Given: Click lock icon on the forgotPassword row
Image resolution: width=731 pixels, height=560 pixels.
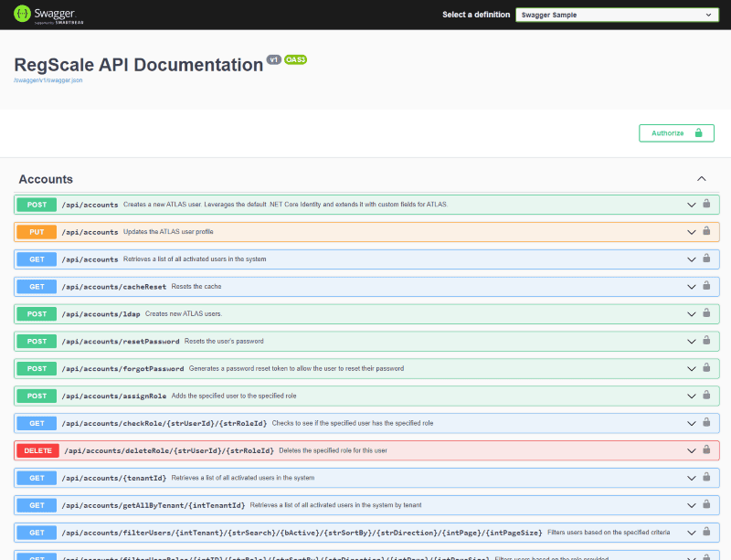Looking at the screenshot, I should point(706,367).
